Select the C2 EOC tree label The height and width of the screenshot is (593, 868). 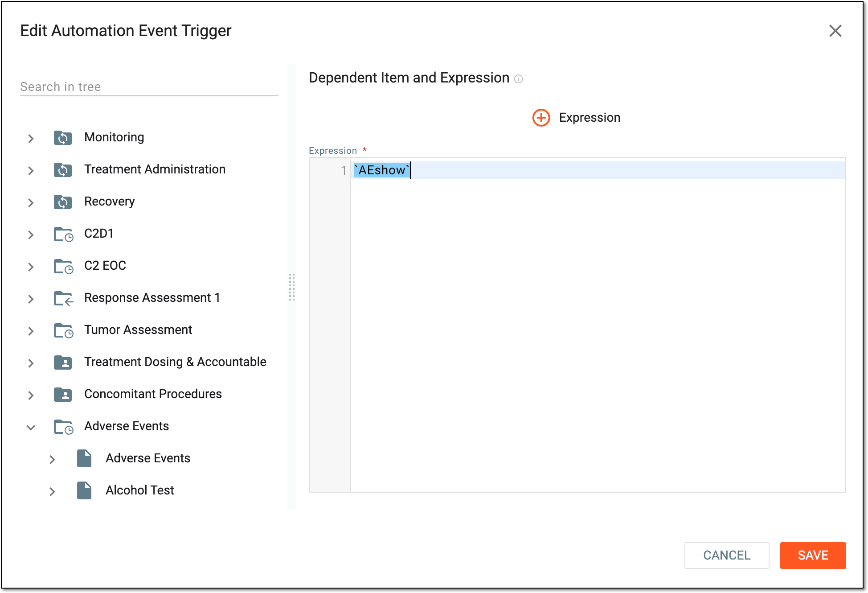pos(105,265)
